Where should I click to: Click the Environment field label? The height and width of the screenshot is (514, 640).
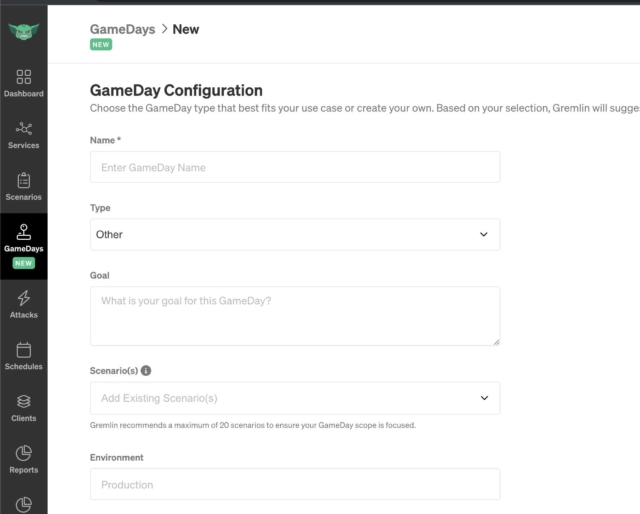point(117,457)
